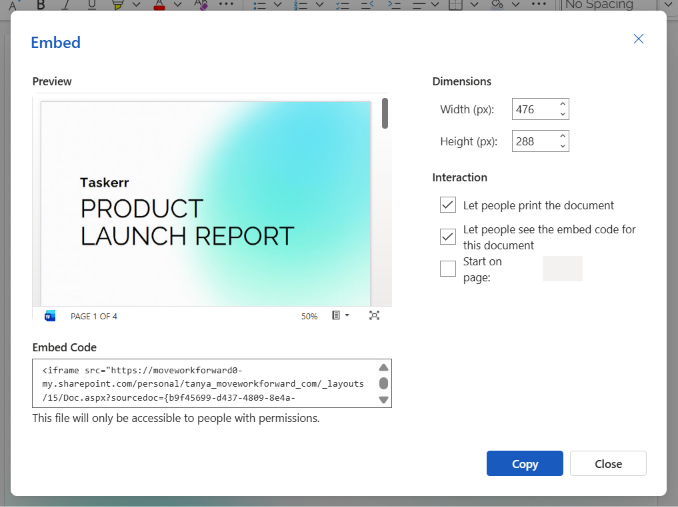Click the permissions notice text below the embed code
This screenshot has height=507, width=678.
point(176,418)
